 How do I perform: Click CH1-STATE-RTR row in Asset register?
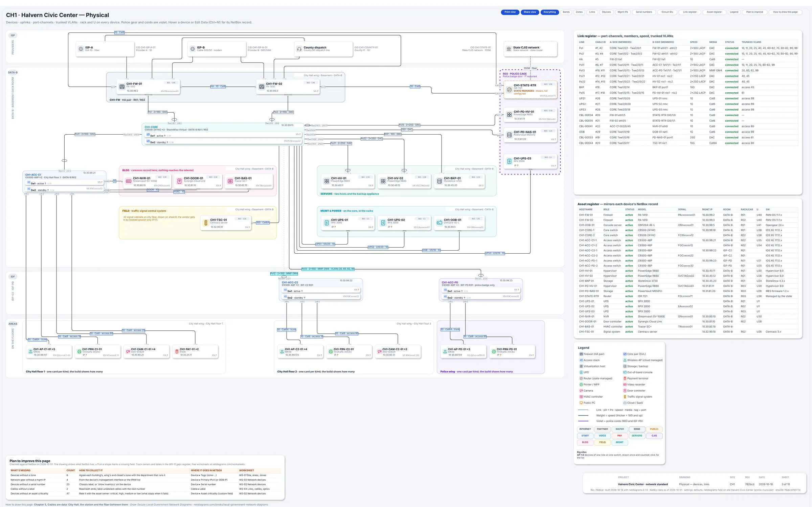point(687,296)
